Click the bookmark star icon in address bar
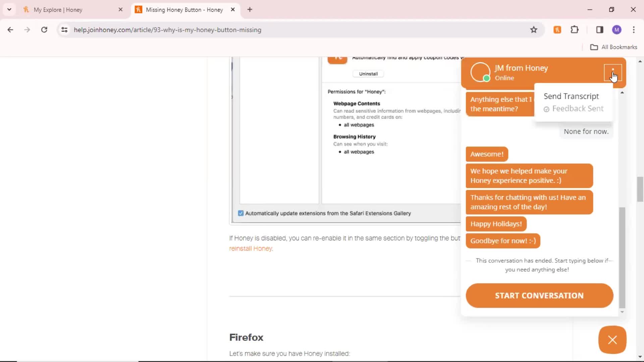This screenshot has width=644, height=362. pos(533,29)
